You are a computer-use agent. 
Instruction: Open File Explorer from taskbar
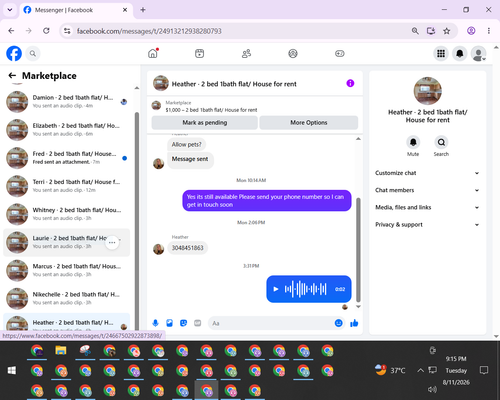pos(61,351)
